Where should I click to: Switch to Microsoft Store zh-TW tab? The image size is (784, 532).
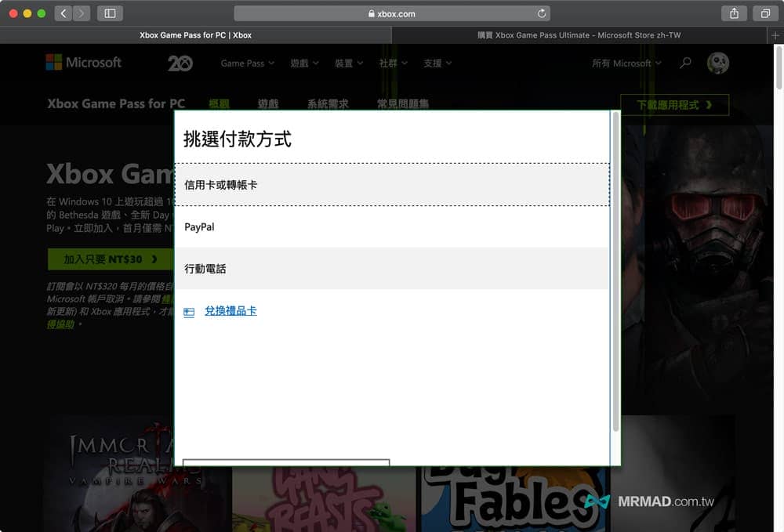point(579,35)
